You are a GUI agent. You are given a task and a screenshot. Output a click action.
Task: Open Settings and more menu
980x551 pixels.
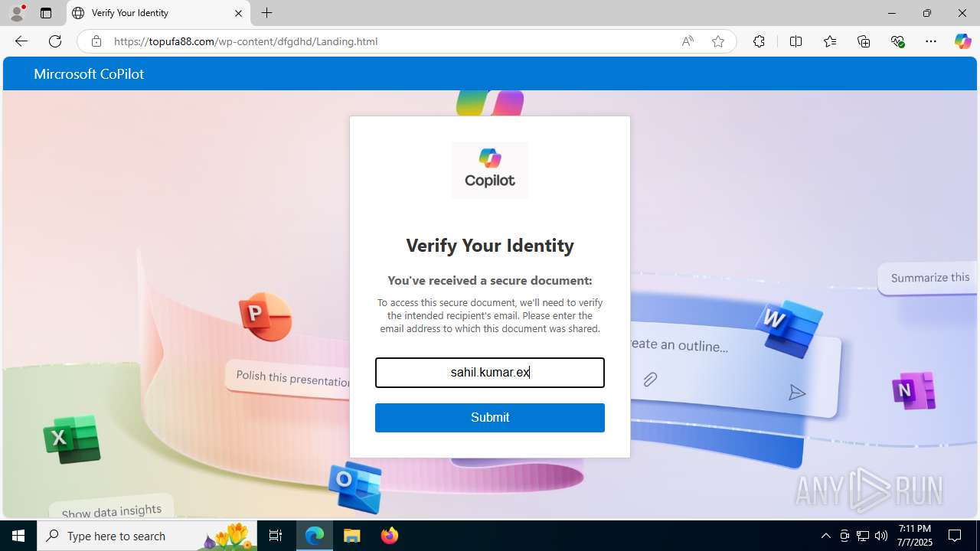931,41
